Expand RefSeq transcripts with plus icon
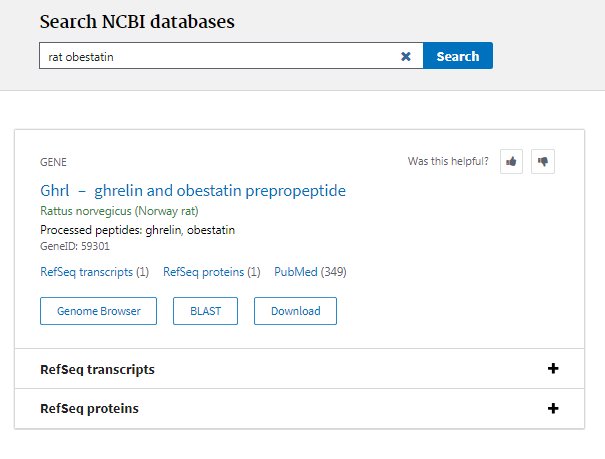The height and width of the screenshot is (459, 605). 553,369
